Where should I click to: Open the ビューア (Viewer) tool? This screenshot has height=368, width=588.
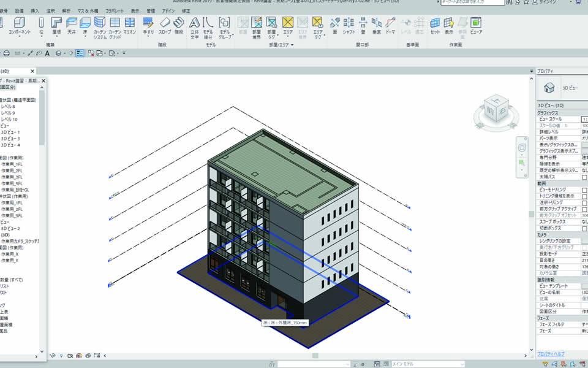coord(476,26)
